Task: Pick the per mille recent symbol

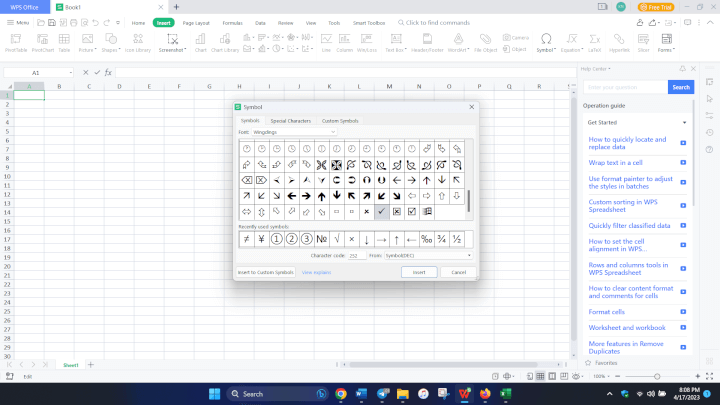Action: point(427,239)
